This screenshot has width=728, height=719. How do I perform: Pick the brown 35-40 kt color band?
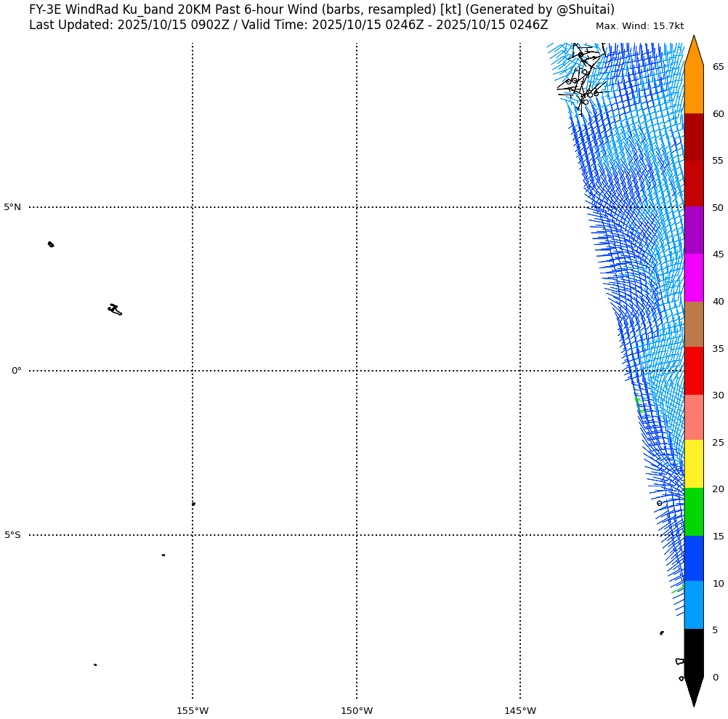click(x=693, y=324)
